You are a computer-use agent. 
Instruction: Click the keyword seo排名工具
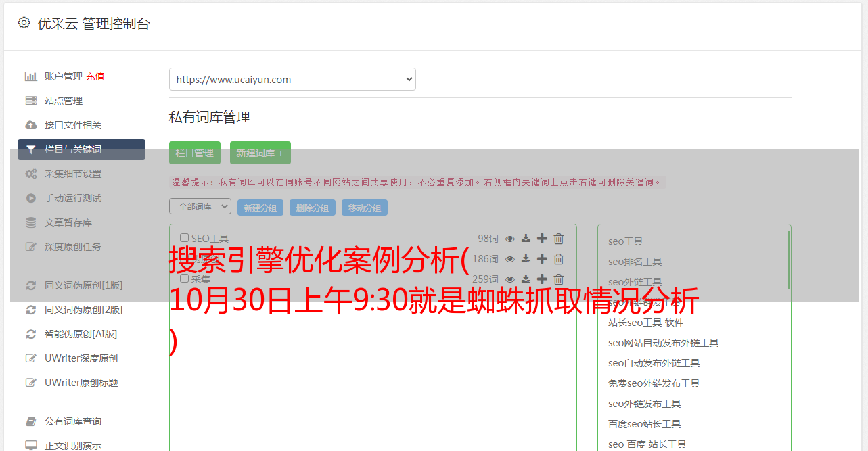tap(635, 262)
